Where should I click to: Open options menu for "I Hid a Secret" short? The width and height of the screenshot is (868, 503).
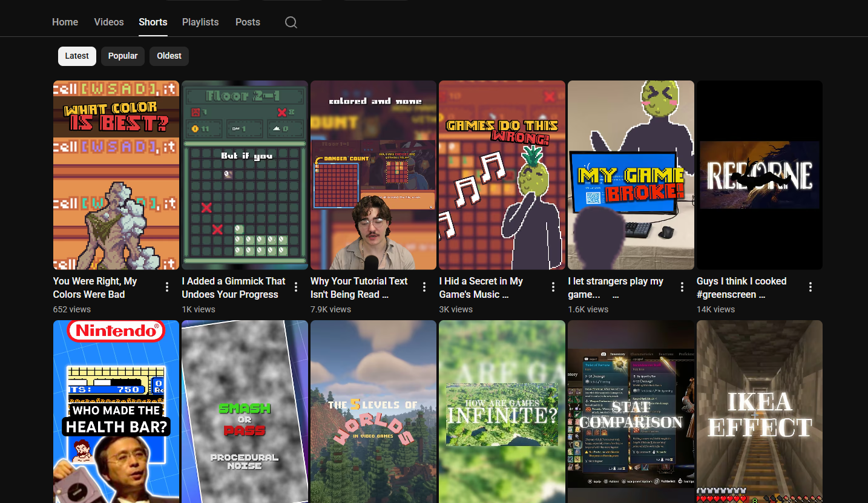553,287
